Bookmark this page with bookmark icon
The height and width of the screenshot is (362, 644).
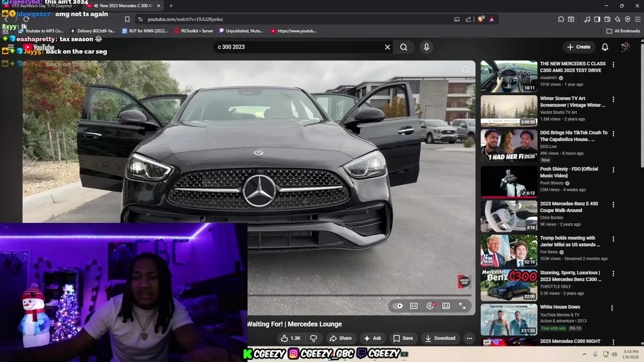pos(127,19)
